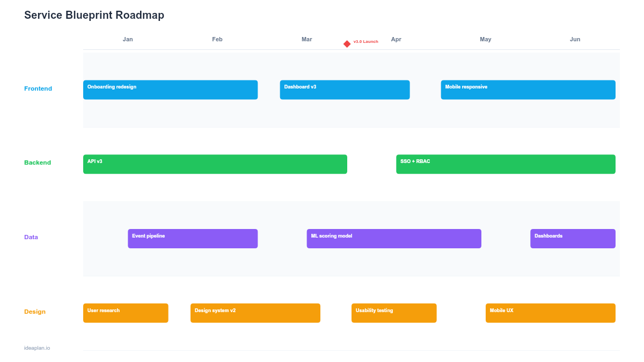Select the SSO + RBAC bar

point(505,164)
